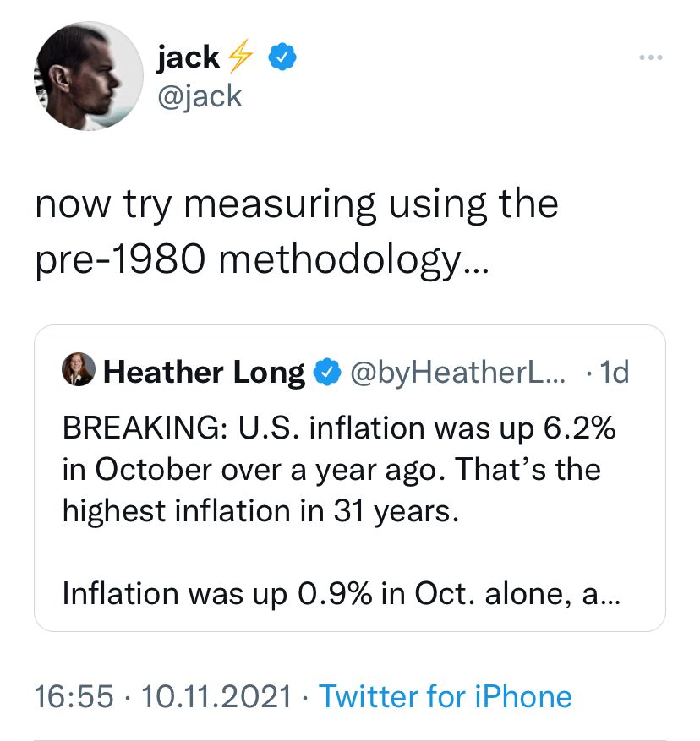700x741 pixels.
Task: Click Heather Long's small avatar
Action: (79, 369)
